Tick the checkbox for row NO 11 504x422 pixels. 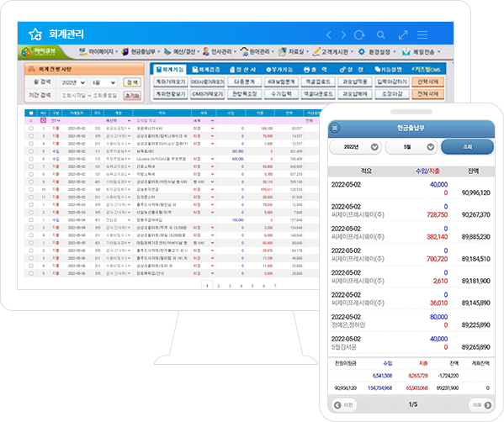[31, 198]
